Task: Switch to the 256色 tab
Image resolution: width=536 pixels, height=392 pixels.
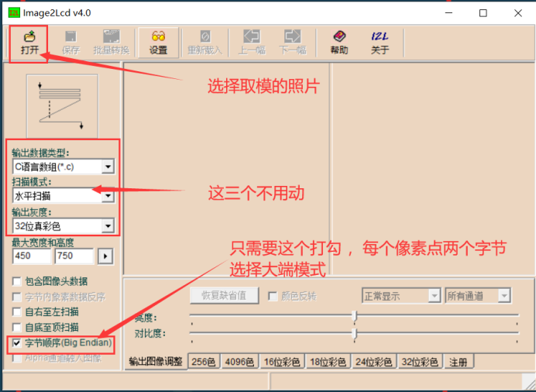Action: click(x=204, y=362)
